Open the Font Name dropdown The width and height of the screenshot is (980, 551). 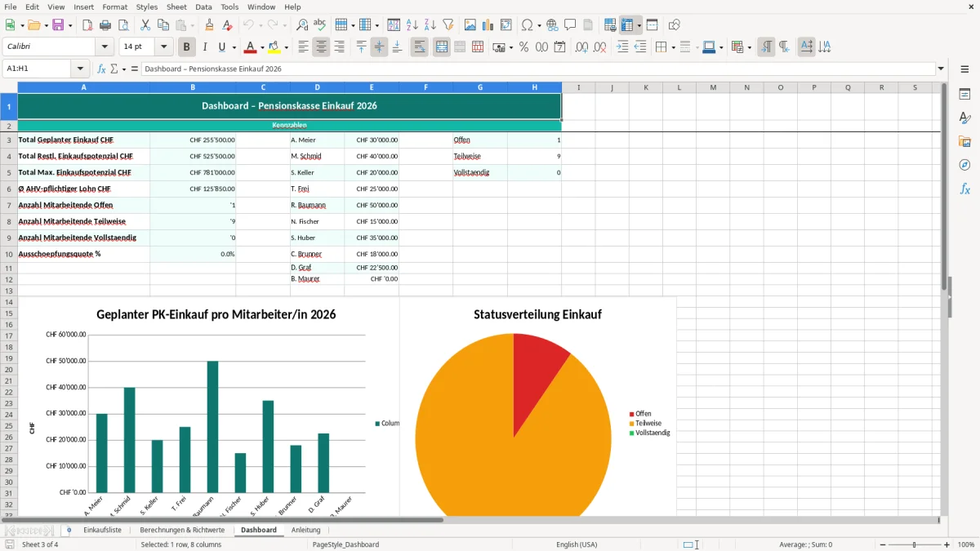tap(104, 47)
